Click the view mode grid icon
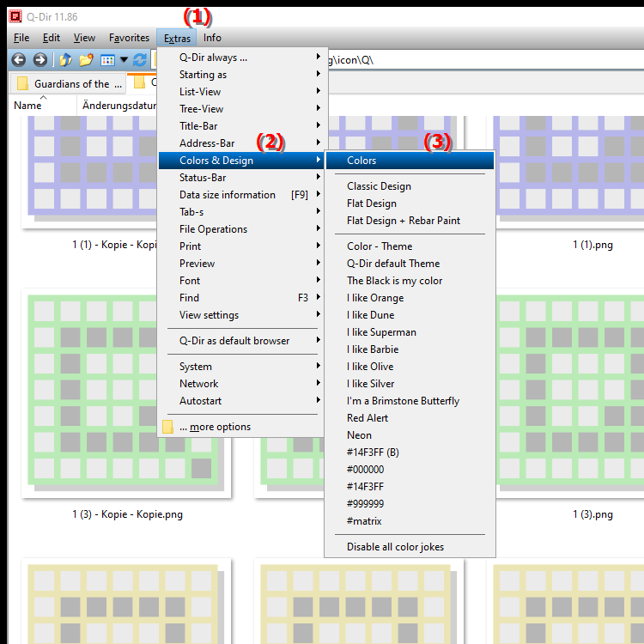Viewport: 644px width, 644px height. (107, 60)
